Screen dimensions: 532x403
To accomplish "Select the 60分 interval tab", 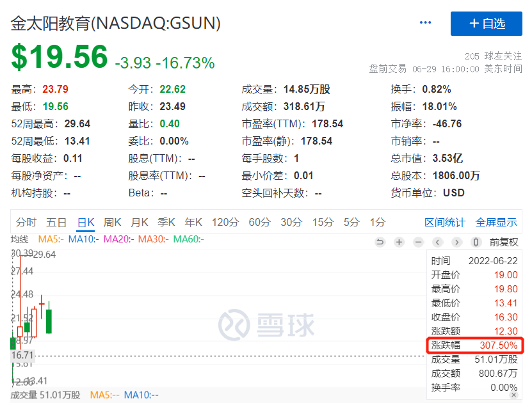I will (x=260, y=222).
